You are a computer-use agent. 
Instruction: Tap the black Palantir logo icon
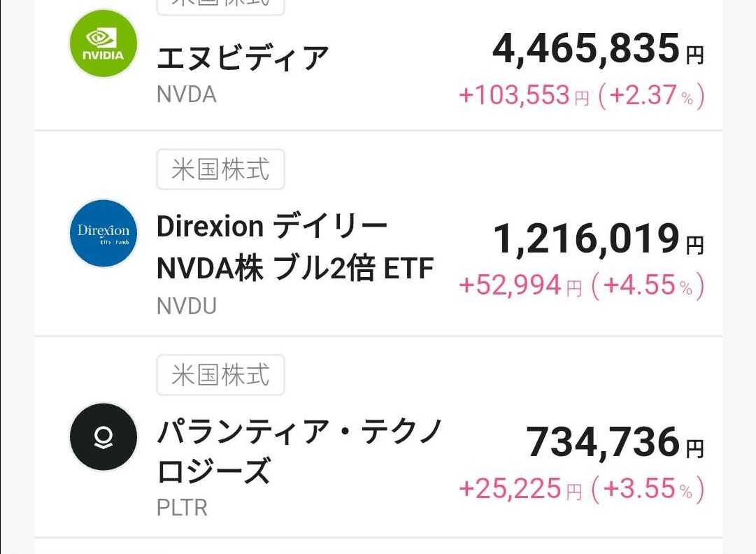pyautogui.click(x=104, y=437)
